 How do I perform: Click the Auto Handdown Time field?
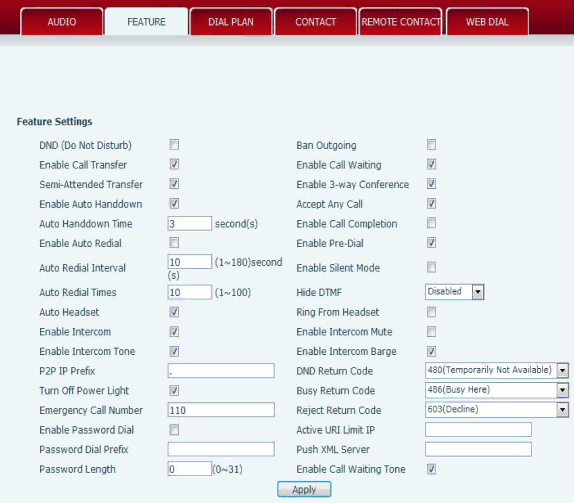click(x=190, y=223)
